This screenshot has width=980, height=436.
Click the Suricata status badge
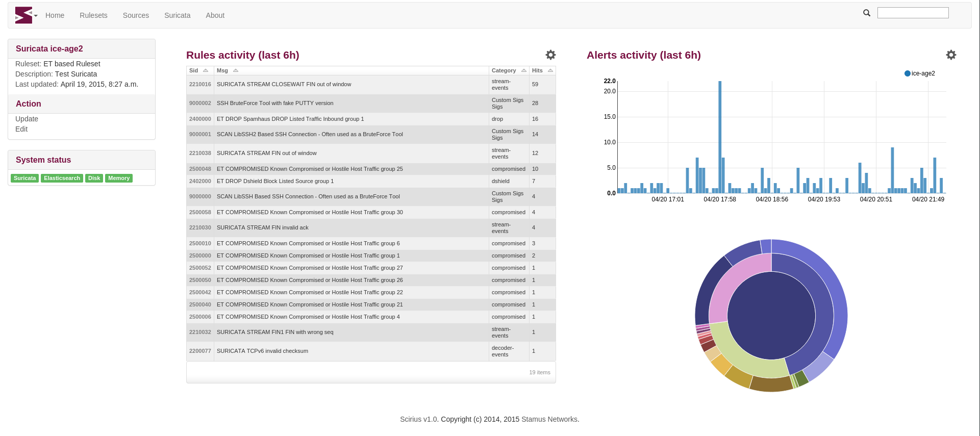tap(24, 178)
